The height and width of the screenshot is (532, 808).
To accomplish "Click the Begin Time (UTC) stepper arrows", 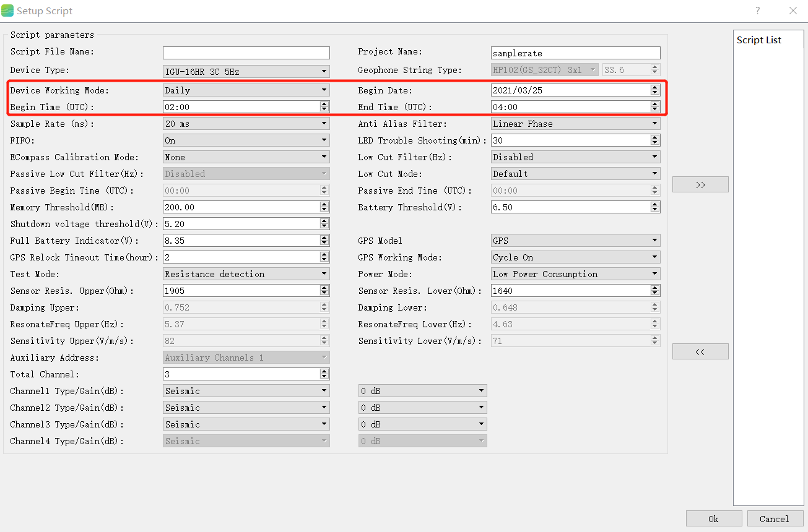I will point(324,107).
